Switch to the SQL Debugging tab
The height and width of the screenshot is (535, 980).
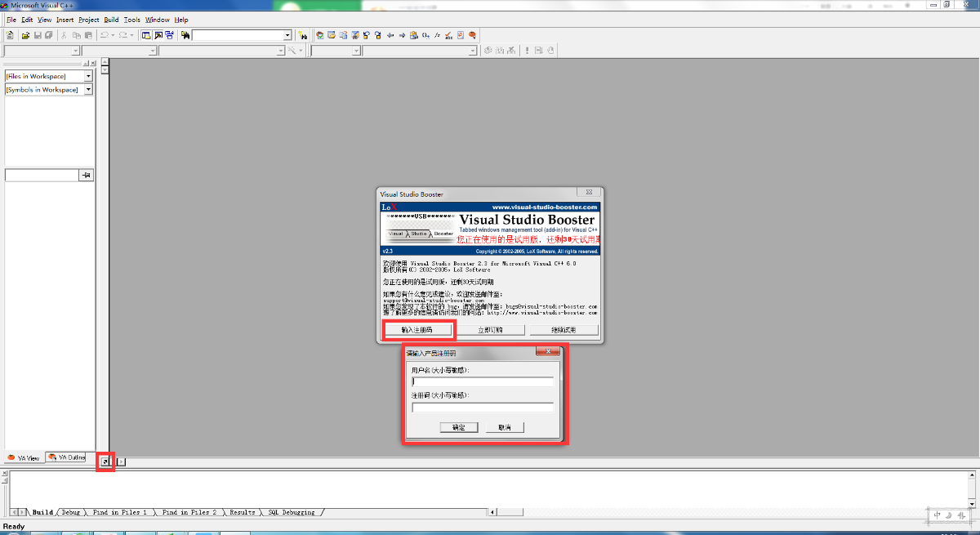pyautogui.click(x=292, y=512)
